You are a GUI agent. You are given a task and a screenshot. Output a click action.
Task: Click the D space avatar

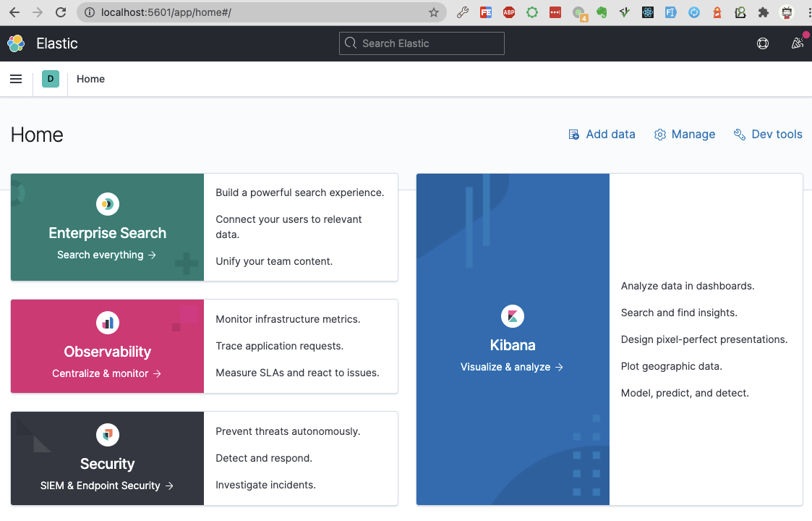point(50,79)
